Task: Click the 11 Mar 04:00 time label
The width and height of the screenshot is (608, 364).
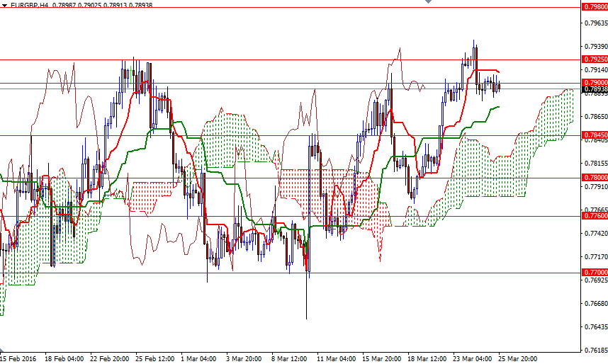Action: [336, 359]
